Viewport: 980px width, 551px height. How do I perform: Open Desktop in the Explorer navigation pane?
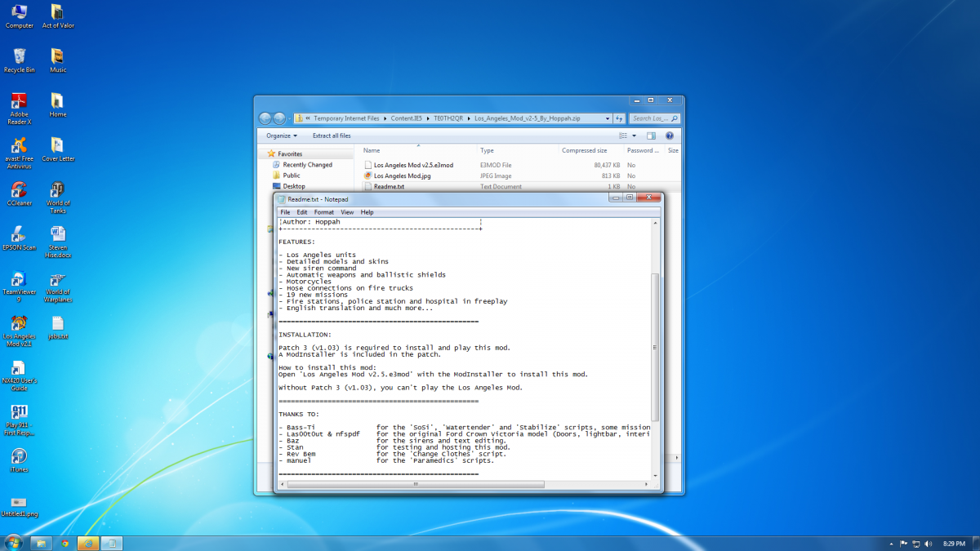[294, 186]
